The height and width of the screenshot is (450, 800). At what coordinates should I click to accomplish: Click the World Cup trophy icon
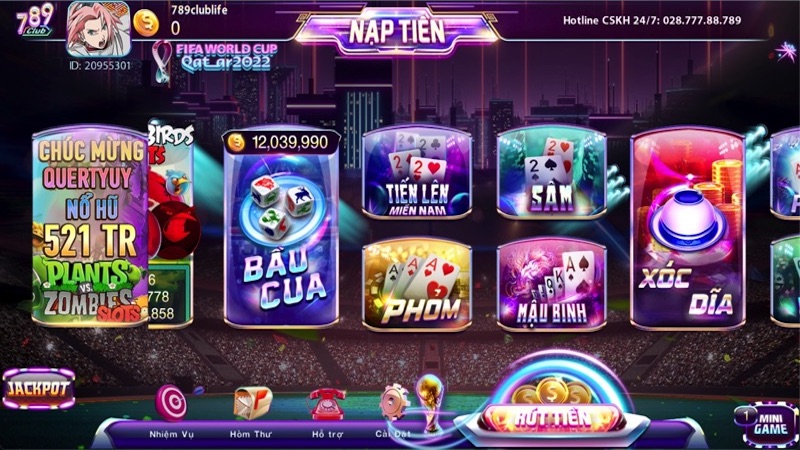(x=430, y=403)
